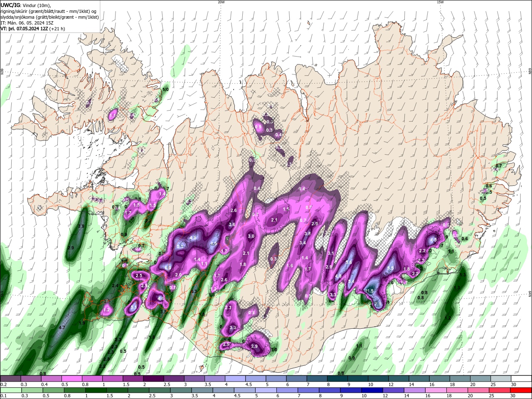Click the 5.6 snowfall value on the map
Image resolution: width=532 pixels, height=399 pixels.
point(349,262)
